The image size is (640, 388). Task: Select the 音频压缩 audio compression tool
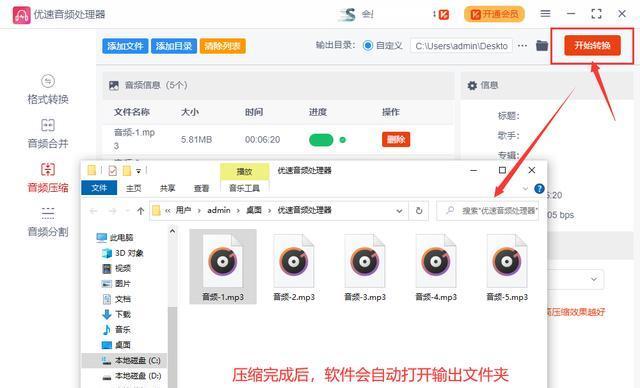48,178
